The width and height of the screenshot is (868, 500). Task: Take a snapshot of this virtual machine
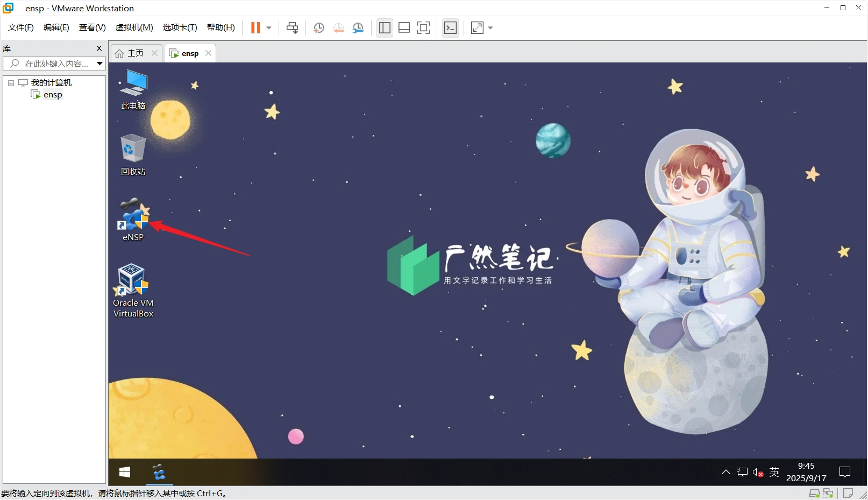319,28
